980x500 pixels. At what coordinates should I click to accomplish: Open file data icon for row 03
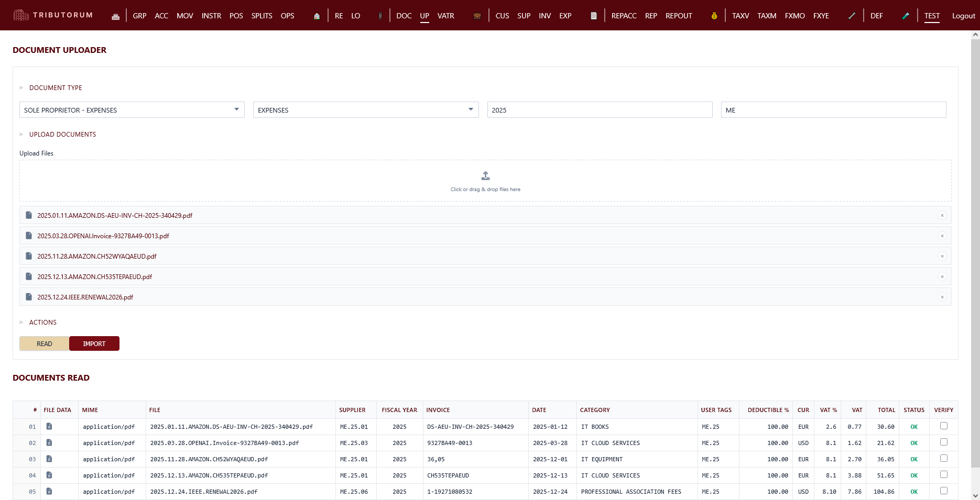click(x=49, y=459)
